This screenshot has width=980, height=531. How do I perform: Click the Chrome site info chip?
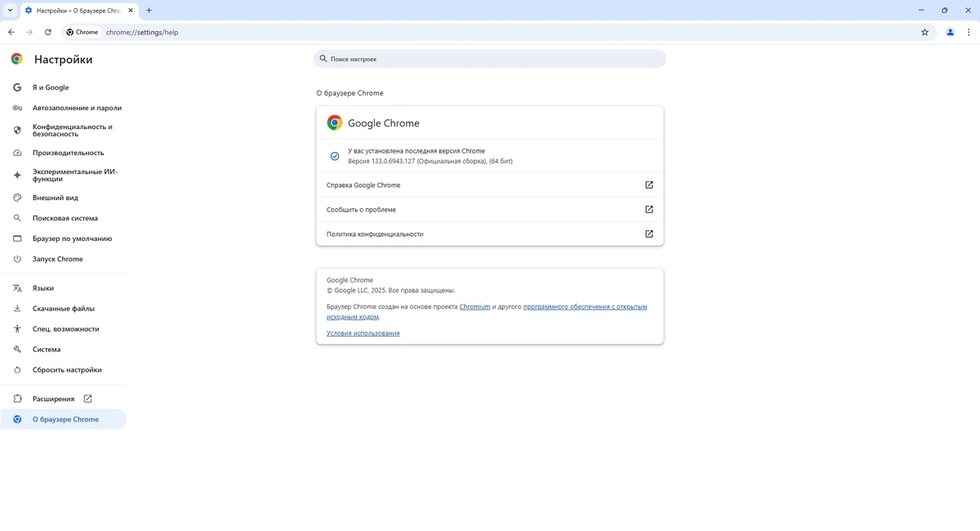82,33
